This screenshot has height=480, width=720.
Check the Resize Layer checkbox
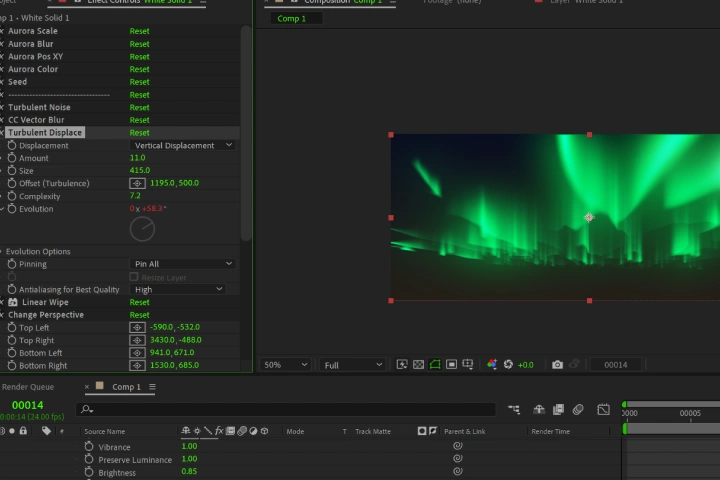point(134,277)
